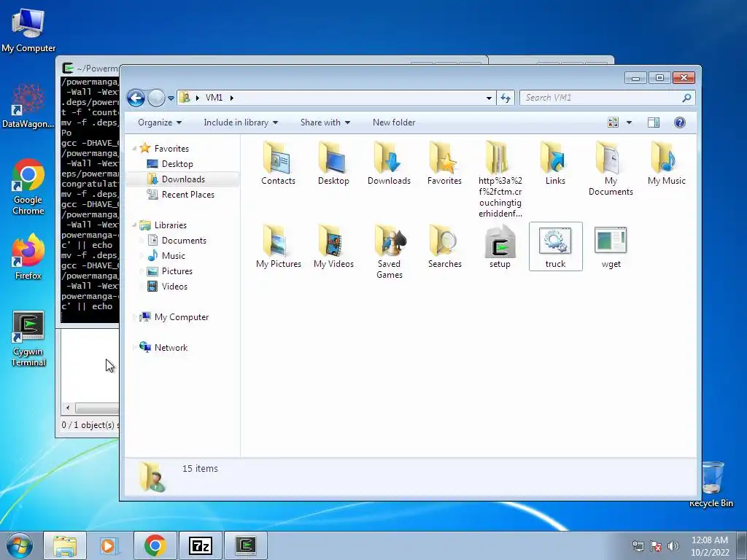747x560 pixels.
Task: Open view options dropdown arrow
Action: (629, 122)
